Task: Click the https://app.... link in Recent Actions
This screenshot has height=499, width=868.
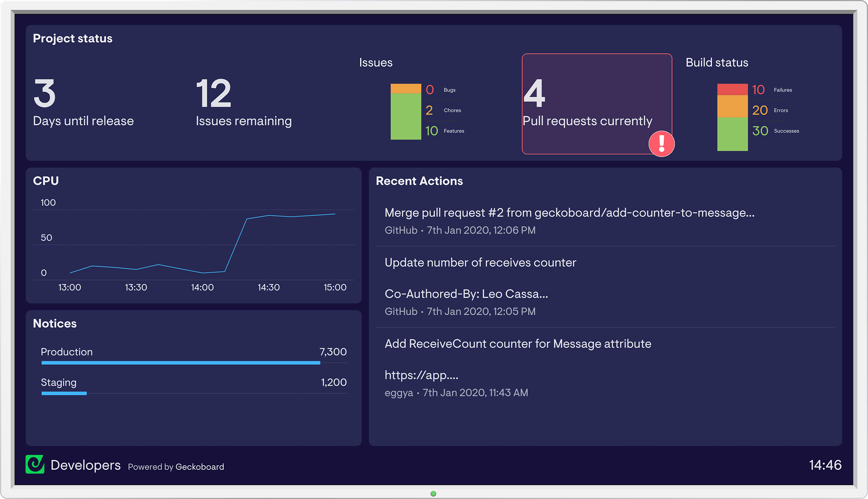Action: pos(421,375)
